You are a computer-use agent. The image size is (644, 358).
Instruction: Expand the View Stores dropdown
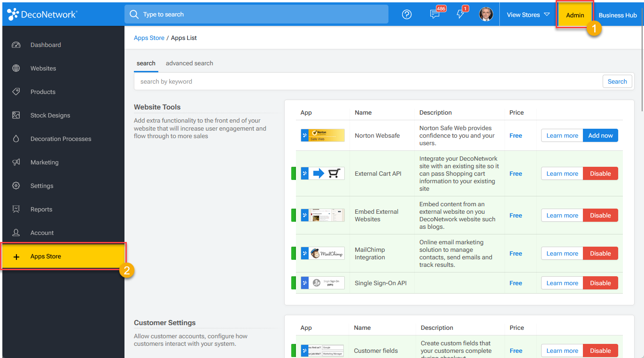[x=528, y=15]
